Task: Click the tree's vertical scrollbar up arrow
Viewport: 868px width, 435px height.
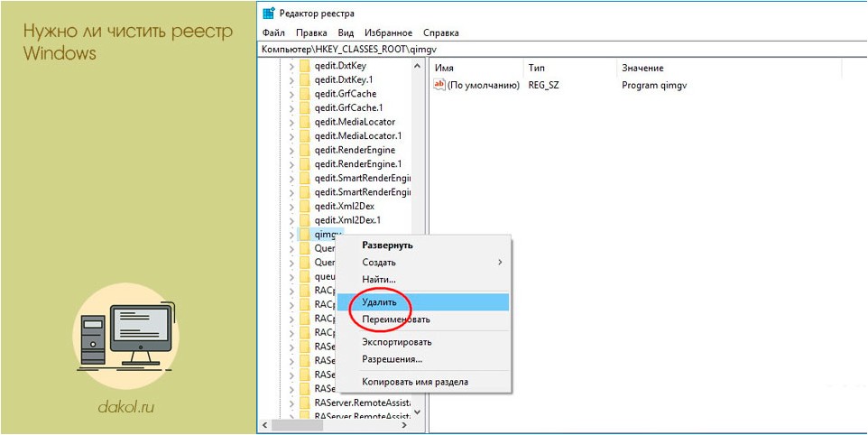Action: tap(418, 66)
